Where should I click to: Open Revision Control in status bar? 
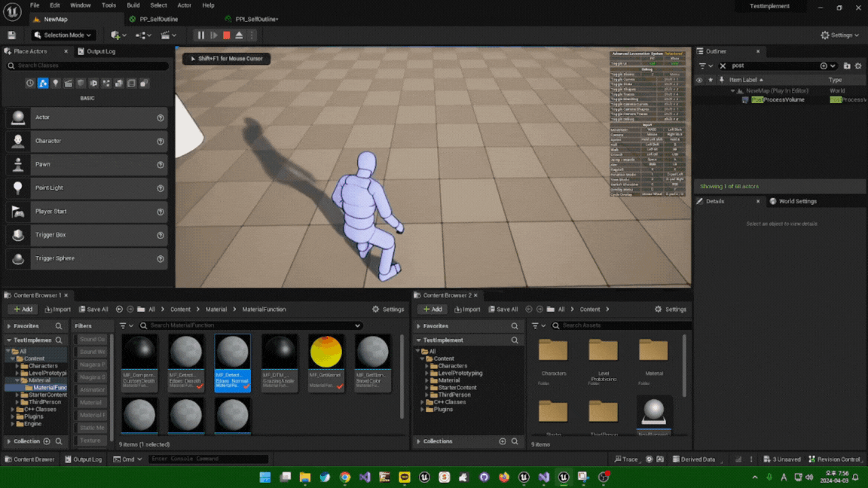point(834,459)
